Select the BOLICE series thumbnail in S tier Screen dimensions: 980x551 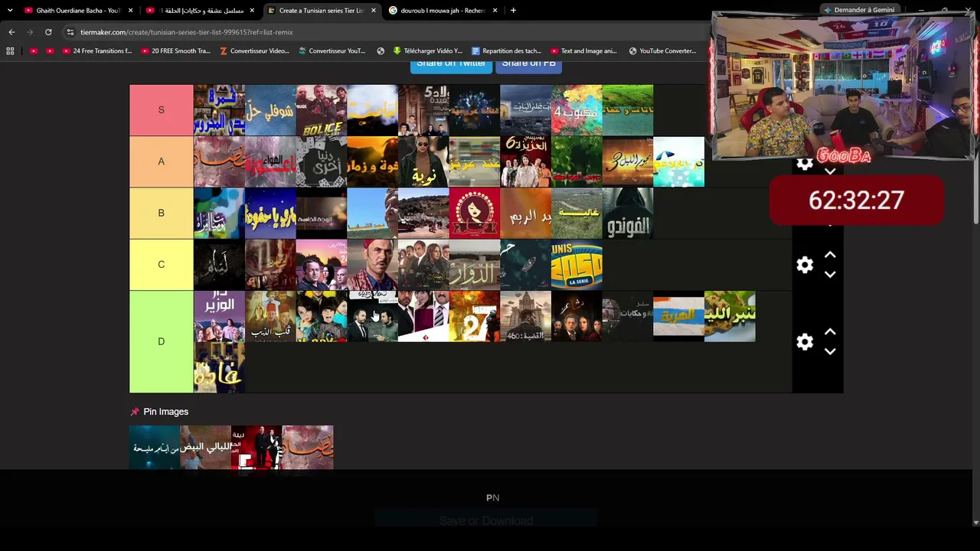pyautogui.click(x=322, y=110)
